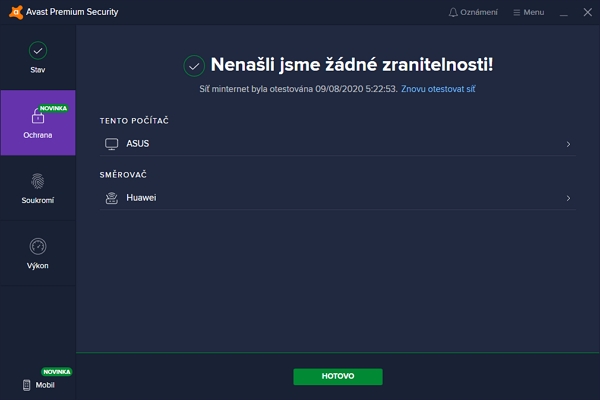Click the TENTO POČÍTAČ heading
Viewport: 600px width, 400px height.
134,121
